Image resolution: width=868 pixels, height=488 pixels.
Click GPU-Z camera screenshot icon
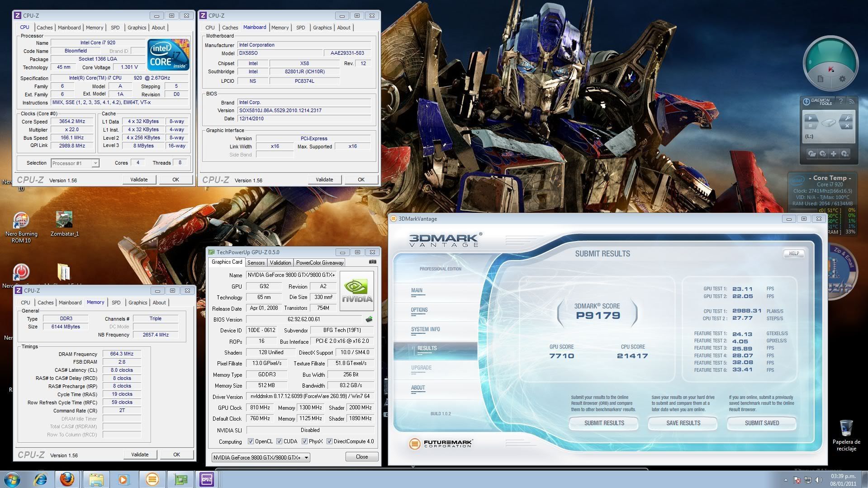[x=372, y=262]
